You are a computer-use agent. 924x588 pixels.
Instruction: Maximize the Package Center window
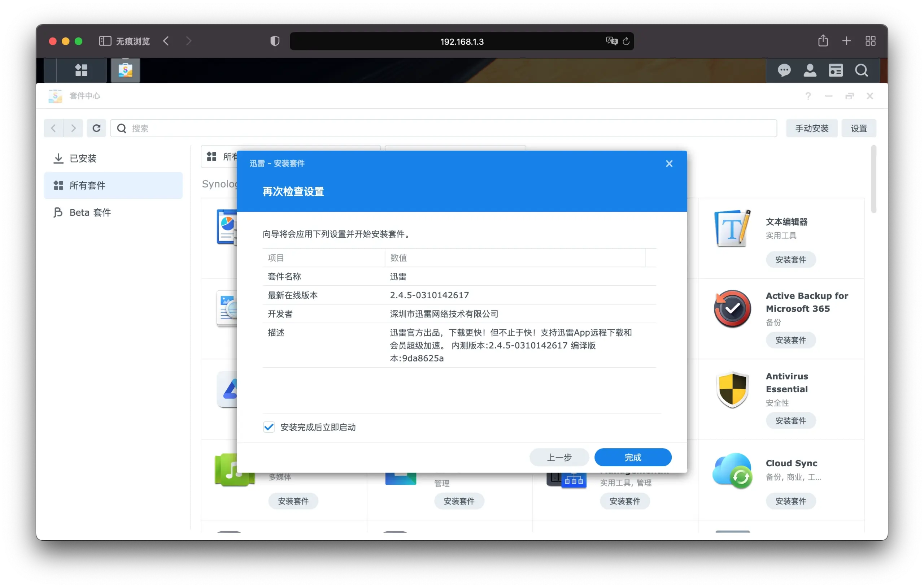[x=849, y=96]
